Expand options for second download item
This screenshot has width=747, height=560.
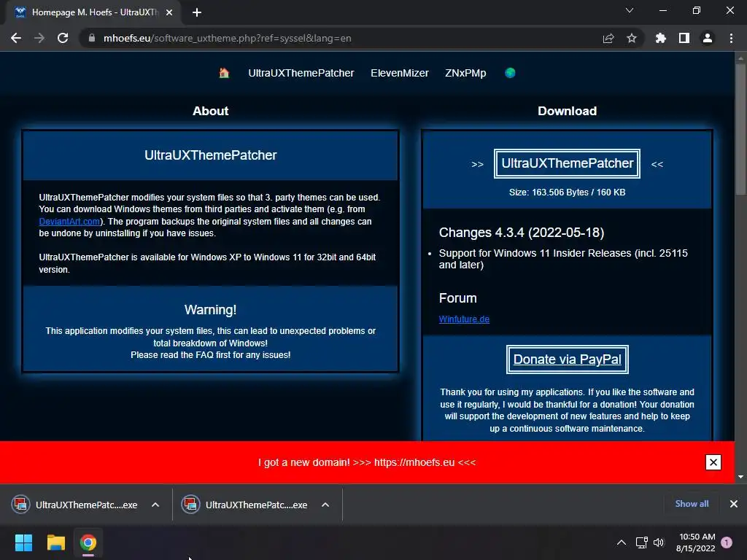tap(325, 505)
